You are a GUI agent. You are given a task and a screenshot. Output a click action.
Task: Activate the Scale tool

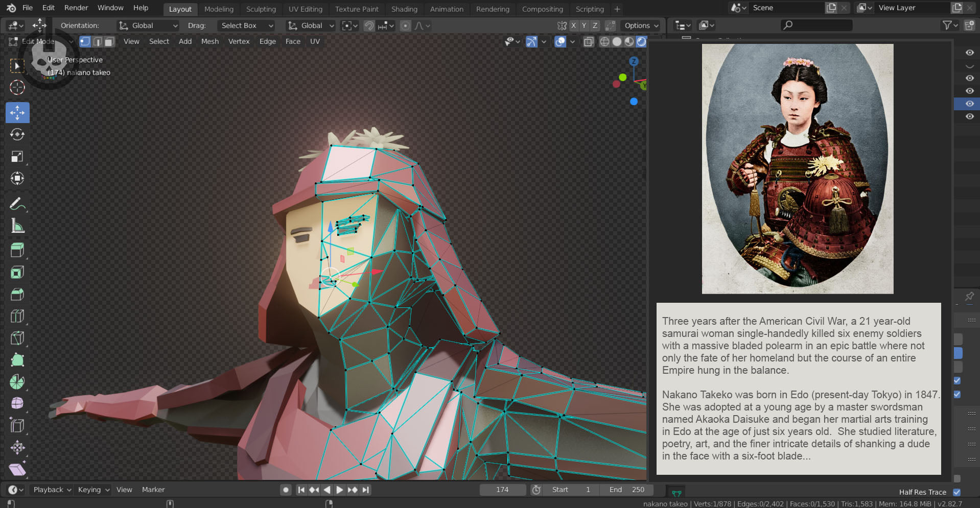pyautogui.click(x=17, y=156)
